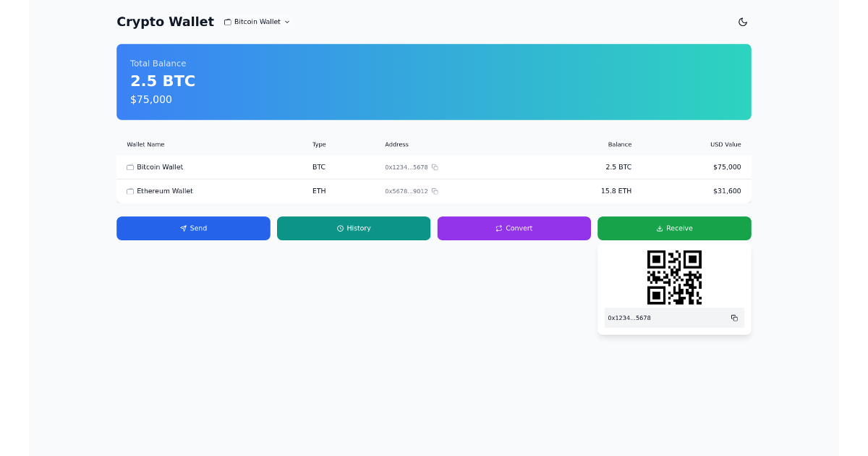868x456 pixels.
Task: Open the Bitcoin Wallet selector dropdown
Action: click(257, 22)
